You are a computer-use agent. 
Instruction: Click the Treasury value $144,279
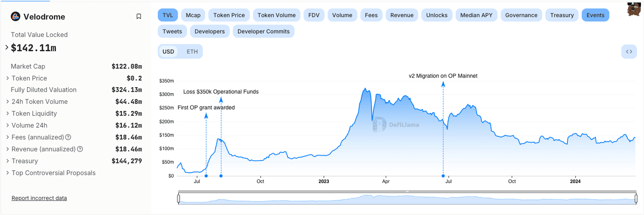[127, 161]
